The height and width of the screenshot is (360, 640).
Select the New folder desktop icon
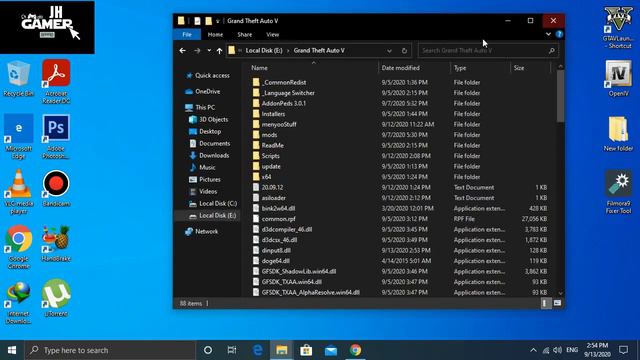point(618,134)
